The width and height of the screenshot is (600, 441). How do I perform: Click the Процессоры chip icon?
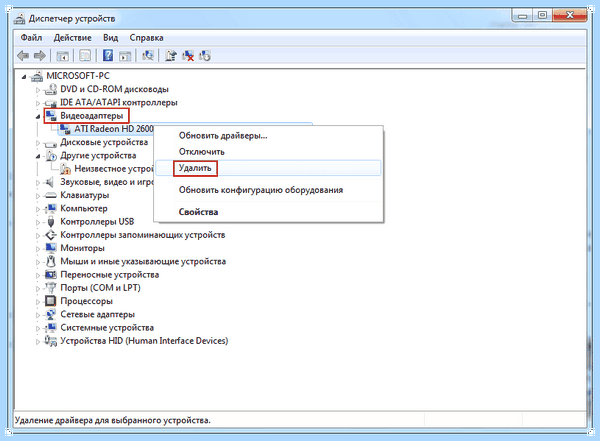pos(51,301)
